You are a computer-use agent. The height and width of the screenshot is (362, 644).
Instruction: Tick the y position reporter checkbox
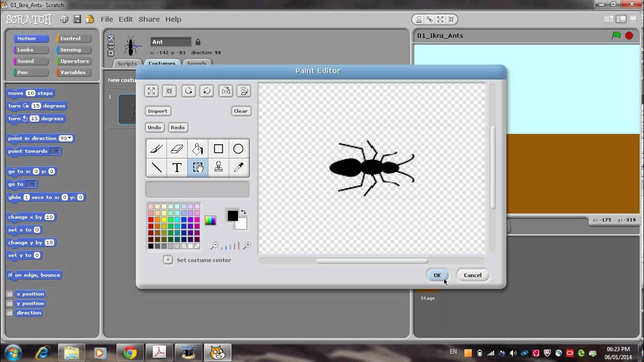coord(9,304)
